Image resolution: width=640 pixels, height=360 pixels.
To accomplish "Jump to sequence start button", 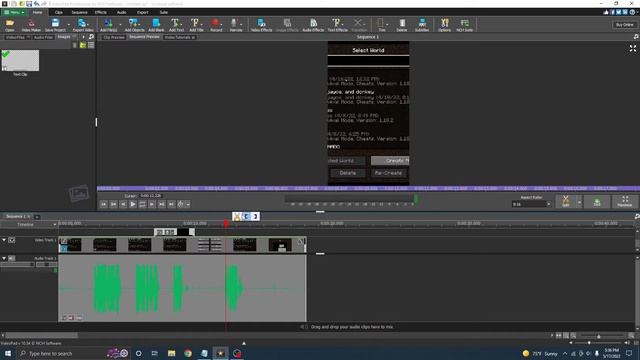I will pyautogui.click(x=104, y=204).
